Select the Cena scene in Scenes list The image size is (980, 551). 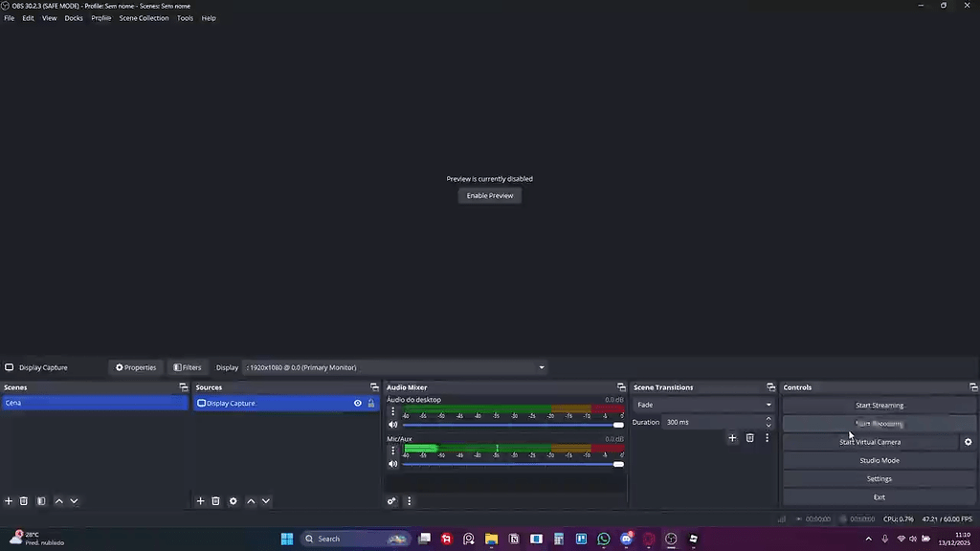[x=57, y=403]
